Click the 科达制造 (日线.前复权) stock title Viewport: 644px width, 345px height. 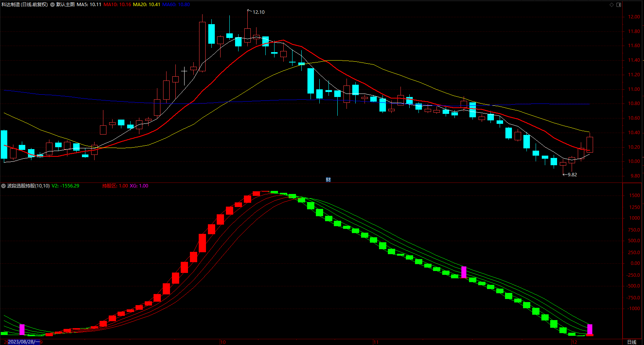coord(25,5)
